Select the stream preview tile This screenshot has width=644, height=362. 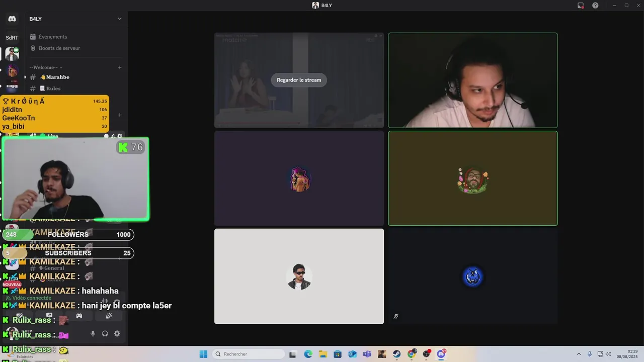coord(299,80)
